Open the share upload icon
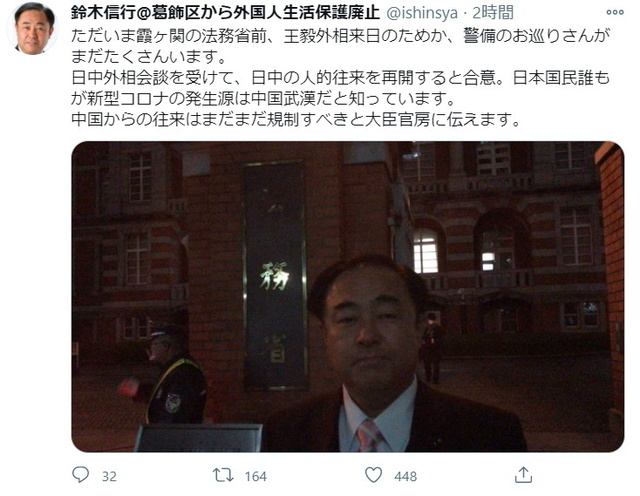 (523, 475)
